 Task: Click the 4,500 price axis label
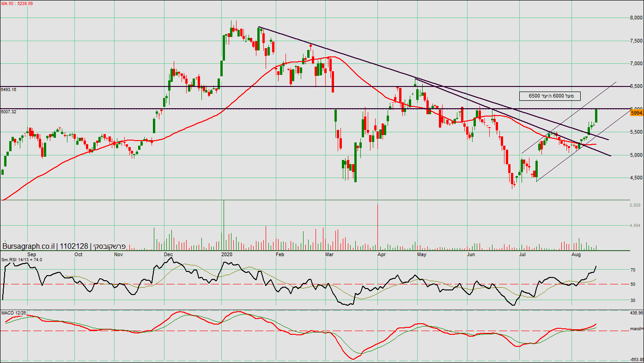point(637,178)
